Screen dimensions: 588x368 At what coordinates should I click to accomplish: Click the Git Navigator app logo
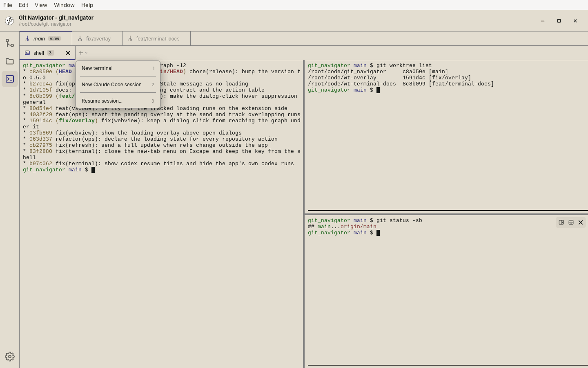pyautogui.click(x=9, y=21)
